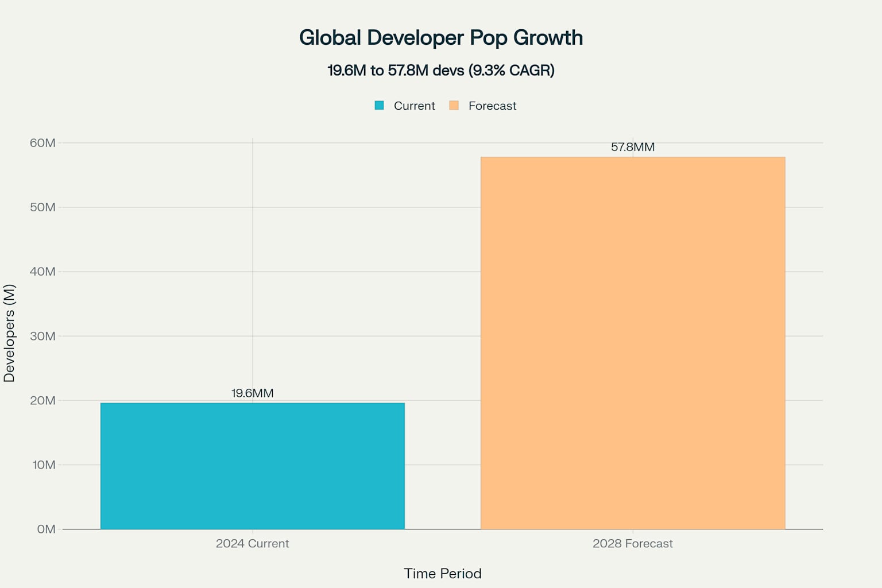This screenshot has height=588, width=882.
Task: Select the orange 2028 Forecast bar
Action: click(x=632, y=342)
